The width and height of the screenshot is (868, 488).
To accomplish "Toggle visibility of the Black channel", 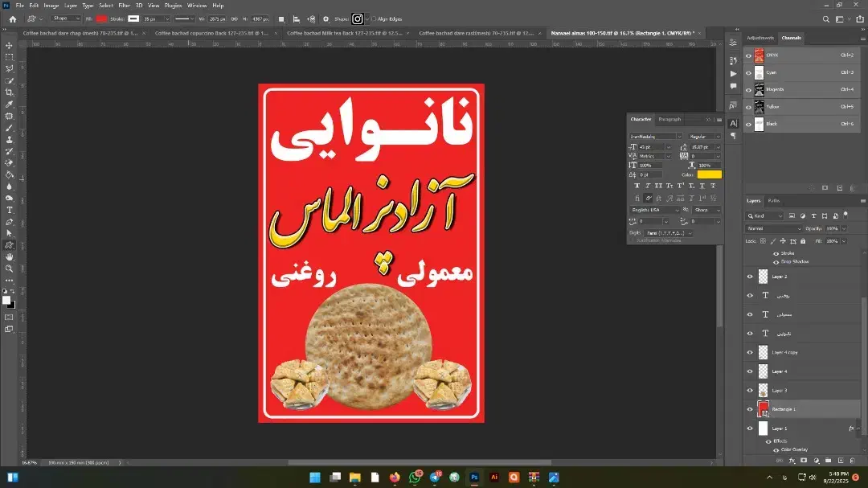I will point(748,124).
